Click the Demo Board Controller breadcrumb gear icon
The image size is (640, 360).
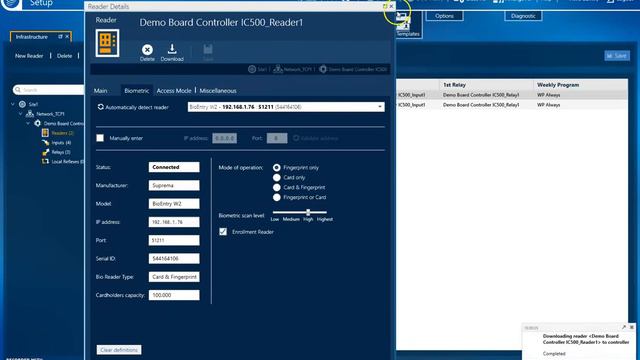click(x=323, y=69)
